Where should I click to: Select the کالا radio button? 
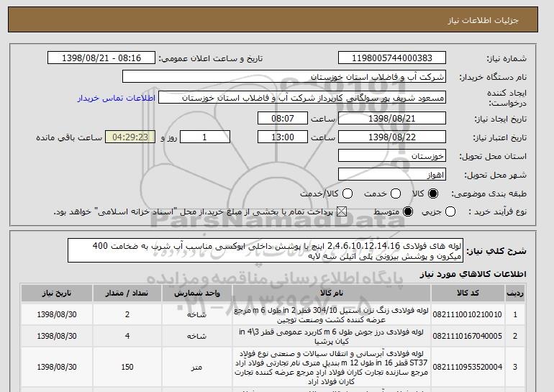tap(433, 193)
